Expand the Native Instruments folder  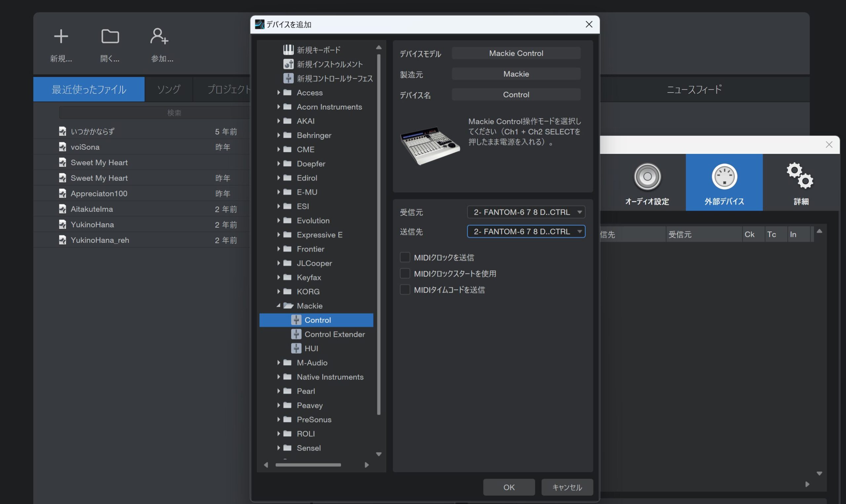279,377
